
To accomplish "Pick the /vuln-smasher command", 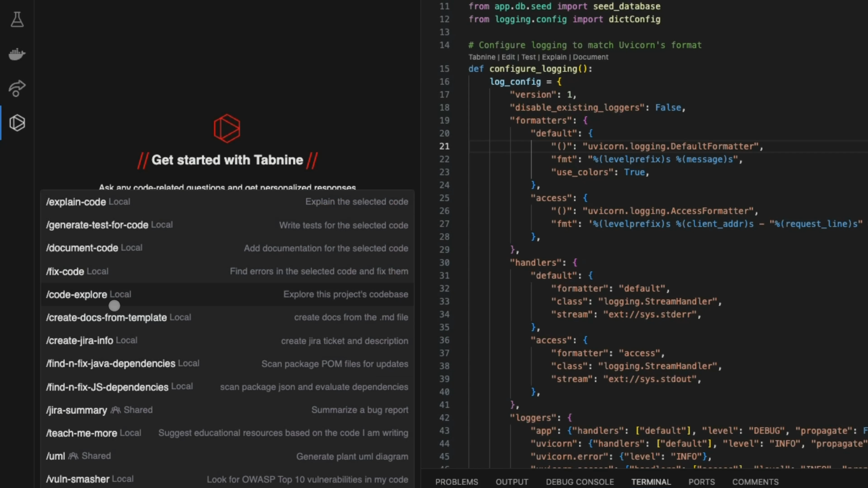I will click(x=78, y=479).
